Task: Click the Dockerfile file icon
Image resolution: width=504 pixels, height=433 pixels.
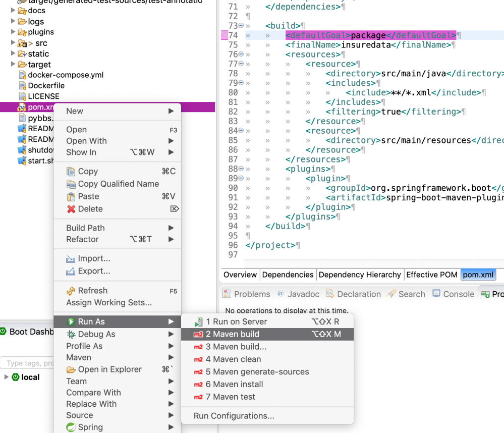Action: (22, 86)
